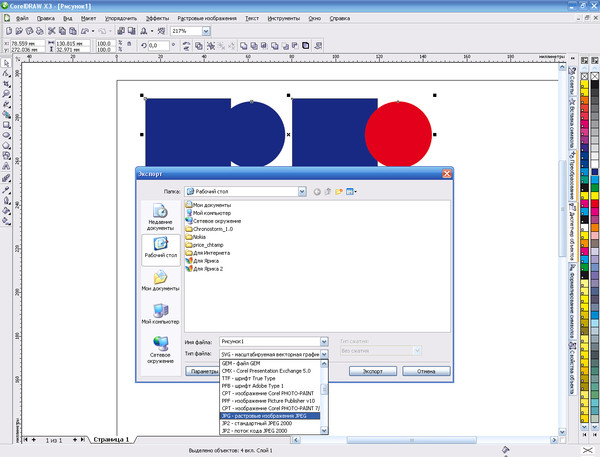Select the Rectangle tool
Viewport: 600px width, 457px height.
(x=6, y=125)
